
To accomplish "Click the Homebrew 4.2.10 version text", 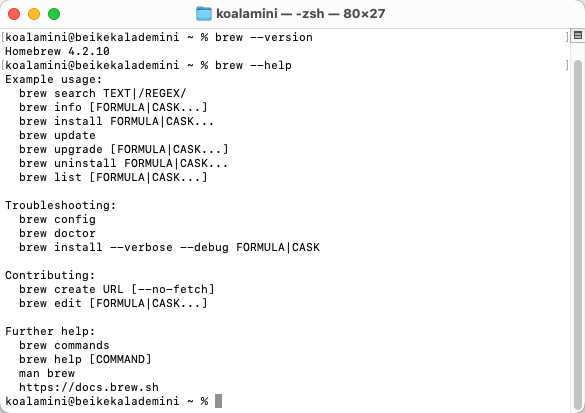I will [57, 51].
